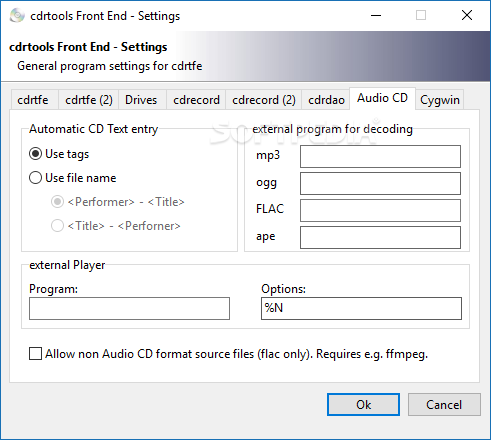Click the 'external program for decoding' label
The width and height of the screenshot is (491, 440).
[x=333, y=129]
